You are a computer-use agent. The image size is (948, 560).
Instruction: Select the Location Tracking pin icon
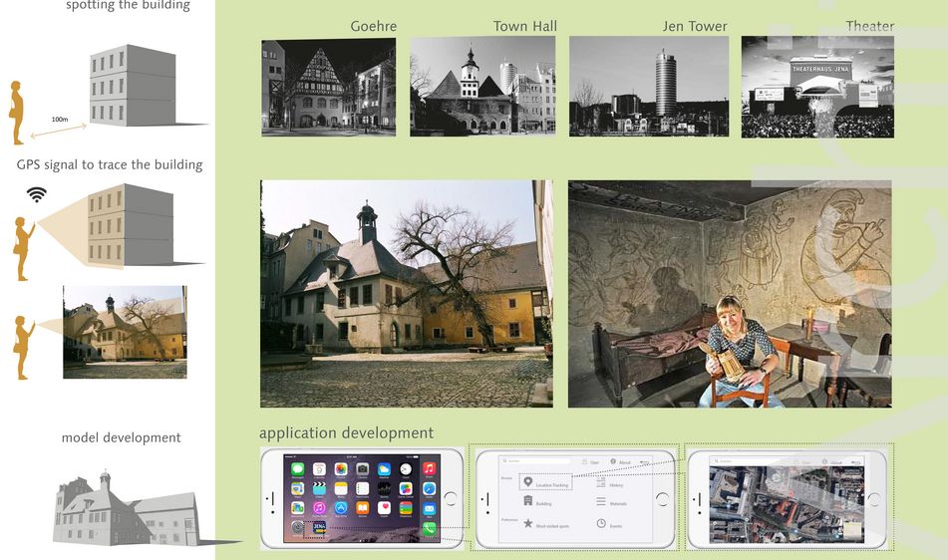click(528, 482)
